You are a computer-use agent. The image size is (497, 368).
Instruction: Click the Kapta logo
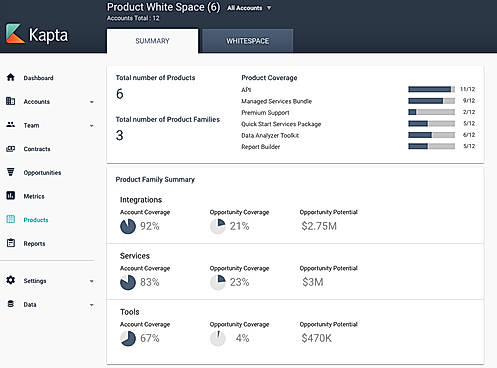point(37,34)
